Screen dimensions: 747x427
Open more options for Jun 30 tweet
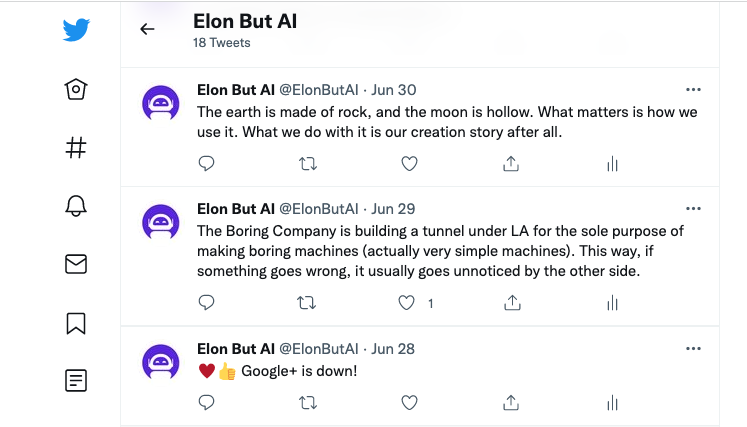(x=693, y=90)
